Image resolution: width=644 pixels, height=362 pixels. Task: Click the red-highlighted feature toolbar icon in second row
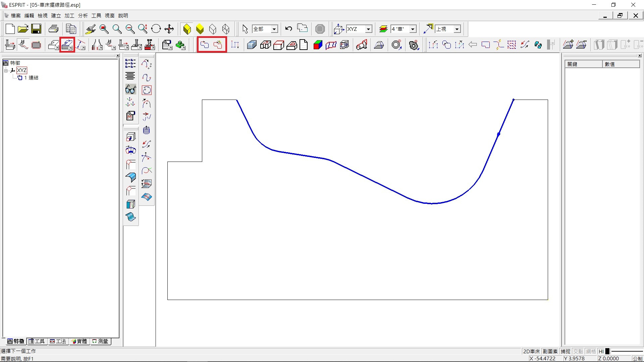67,45
